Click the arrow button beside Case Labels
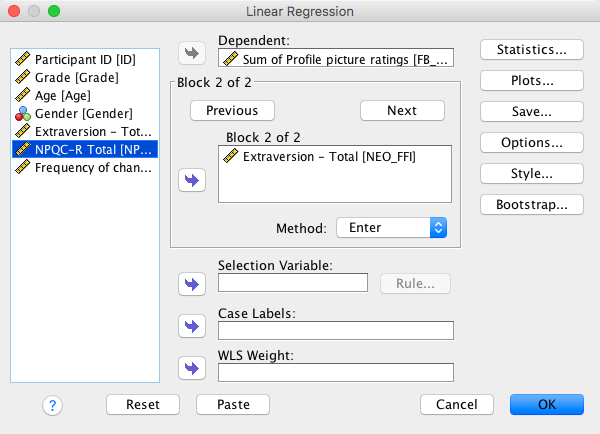The width and height of the screenshot is (600, 434). [x=190, y=326]
